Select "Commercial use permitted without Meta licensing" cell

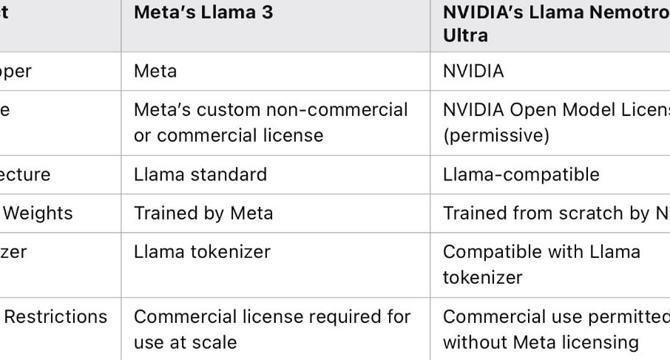click(x=550, y=329)
